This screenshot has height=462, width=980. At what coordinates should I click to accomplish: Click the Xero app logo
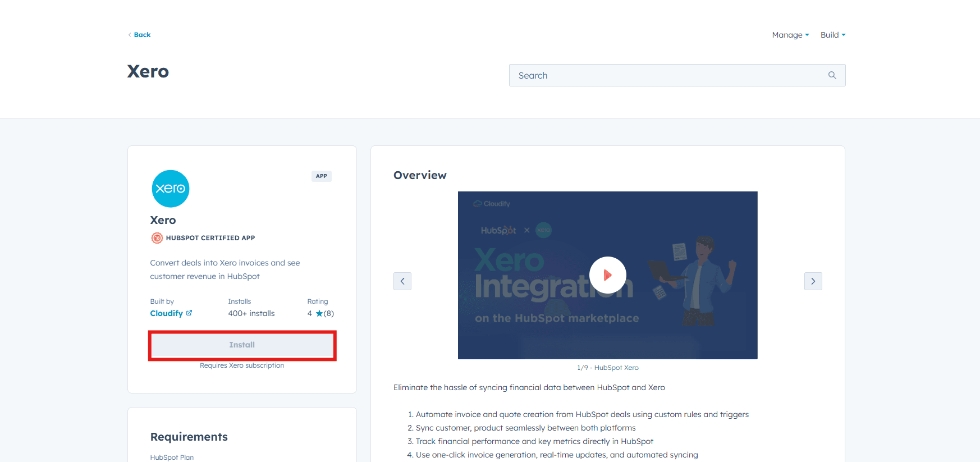tap(171, 189)
